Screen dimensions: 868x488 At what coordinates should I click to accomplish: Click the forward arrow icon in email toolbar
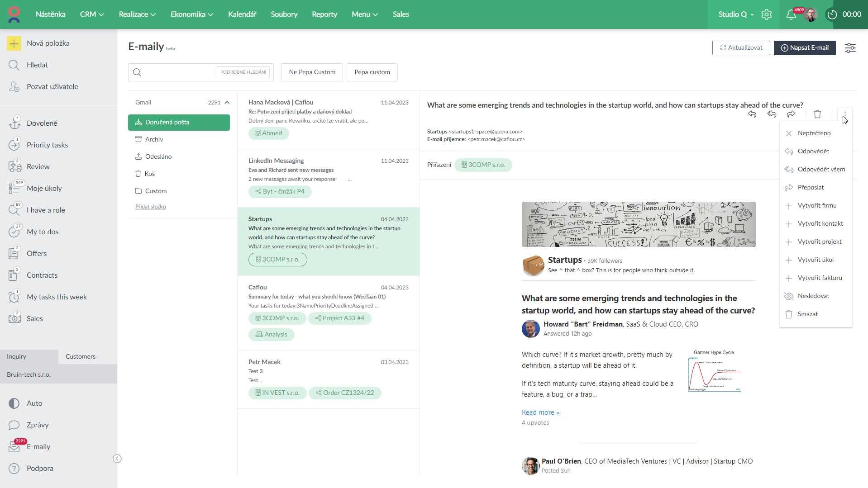pos(791,114)
